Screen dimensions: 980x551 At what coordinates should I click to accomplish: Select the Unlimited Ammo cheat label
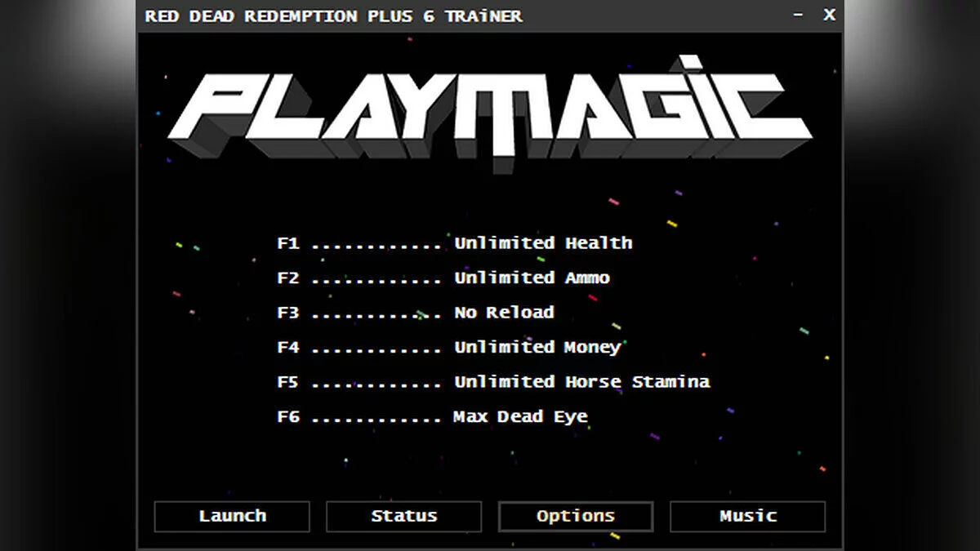[532, 278]
